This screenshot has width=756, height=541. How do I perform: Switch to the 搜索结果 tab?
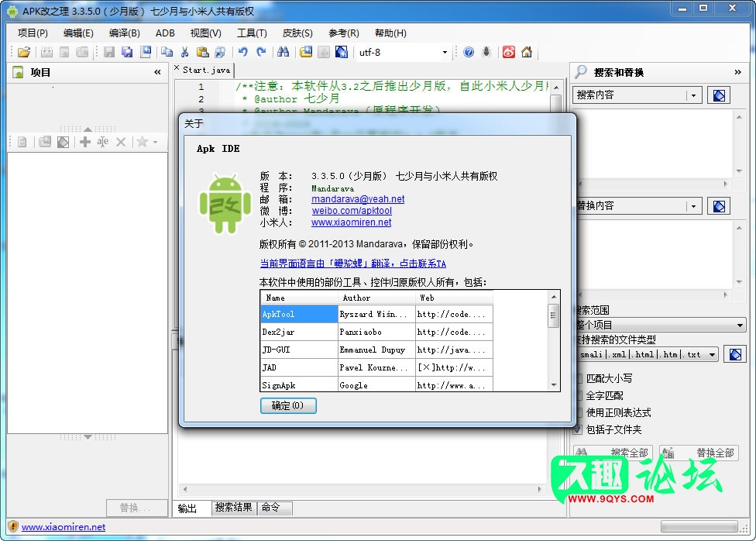[233, 507]
